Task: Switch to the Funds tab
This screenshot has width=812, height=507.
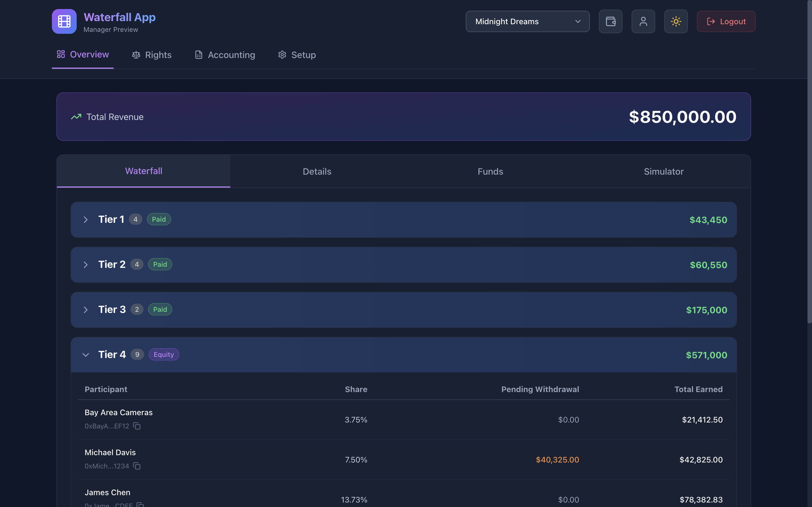Action: tap(490, 171)
